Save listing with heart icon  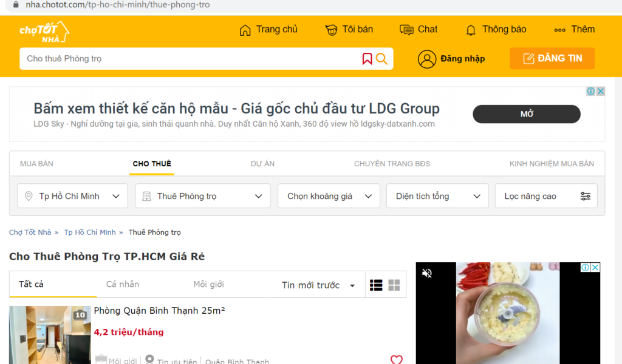(x=396, y=359)
